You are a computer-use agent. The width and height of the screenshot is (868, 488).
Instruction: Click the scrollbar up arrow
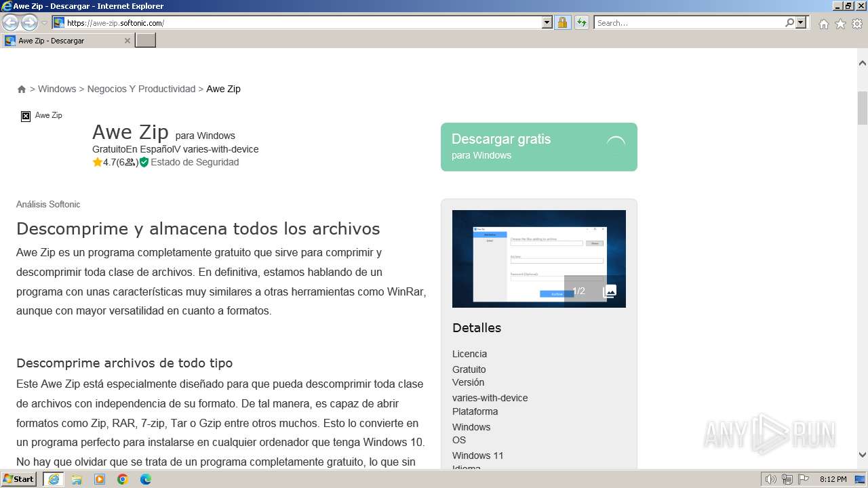(863, 63)
